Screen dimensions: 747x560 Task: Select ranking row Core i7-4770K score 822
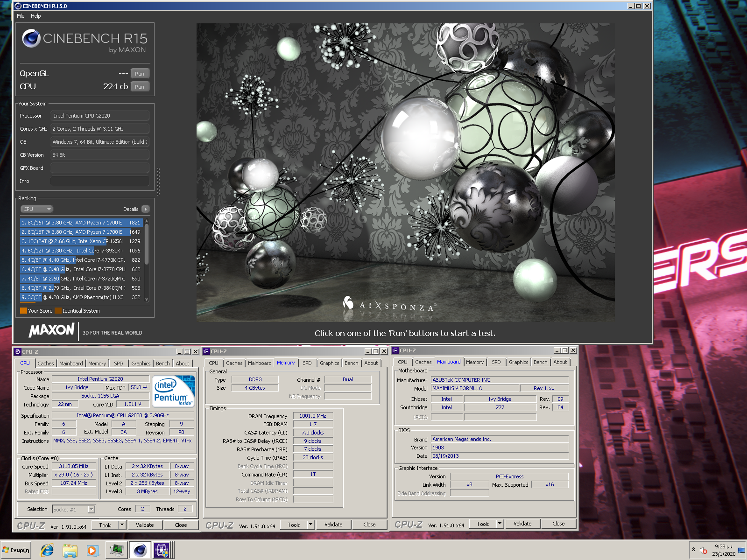(x=81, y=260)
